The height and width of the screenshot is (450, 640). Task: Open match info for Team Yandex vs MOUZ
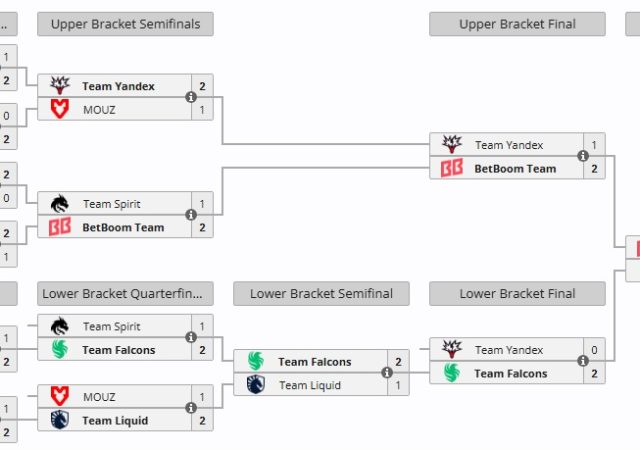190,97
